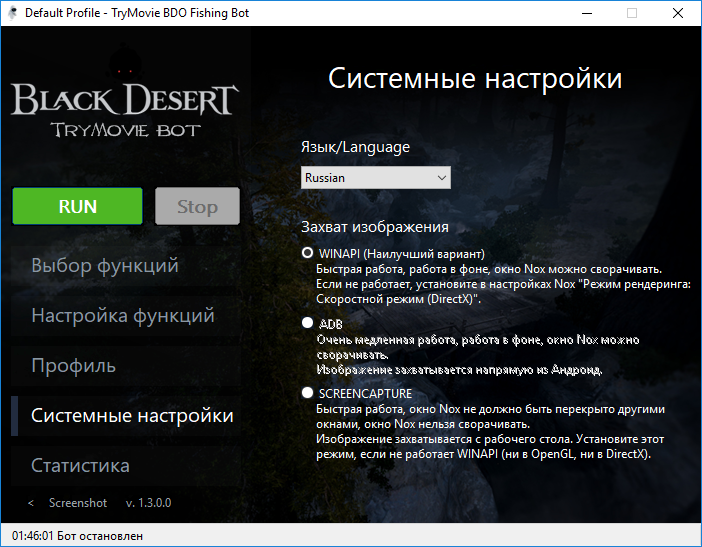Click the status bar message Бот остановлен

100,536
